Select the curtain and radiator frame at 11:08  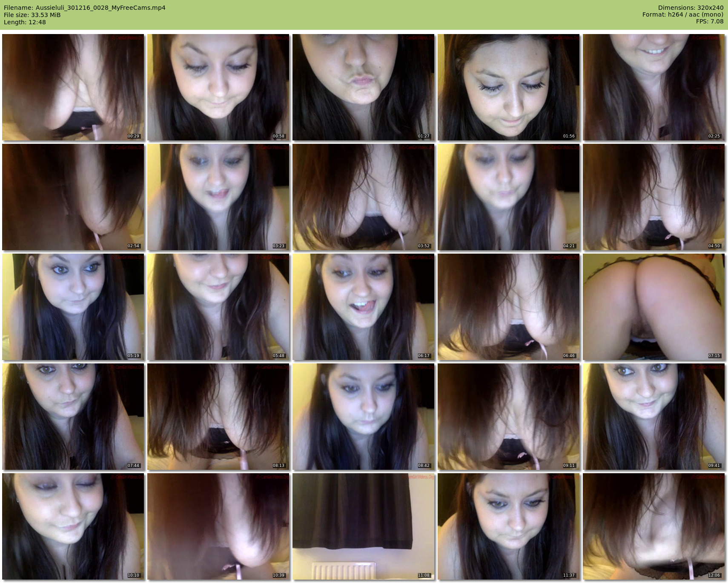(364, 526)
